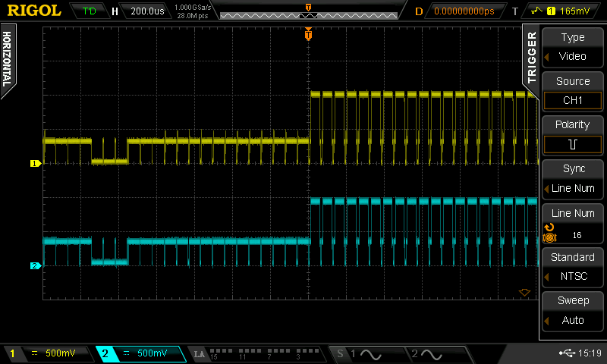Click the orange trigger position marker at top

[308, 34]
